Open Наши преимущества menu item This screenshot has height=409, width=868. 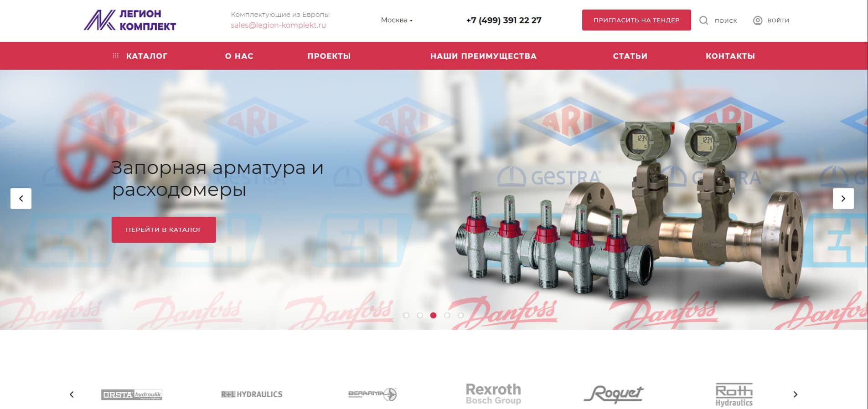tap(483, 56)
